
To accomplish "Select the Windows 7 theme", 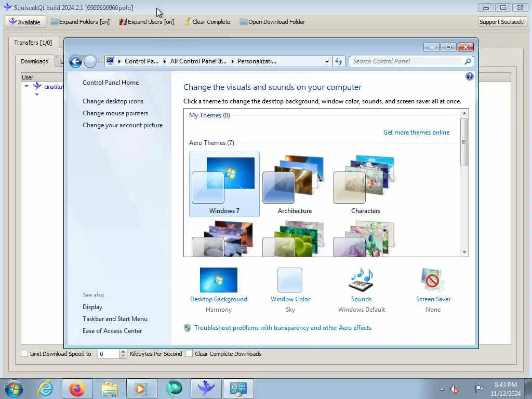I will point(224,184).
